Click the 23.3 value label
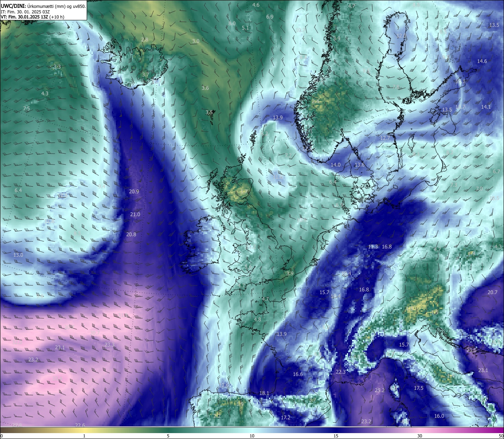 click(109, 345)
